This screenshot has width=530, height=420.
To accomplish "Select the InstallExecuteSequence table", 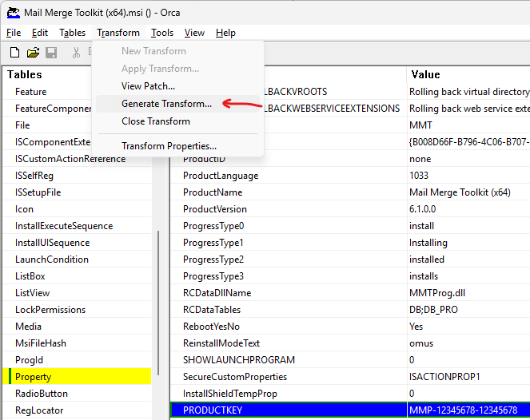I will click(x=64, y=226).
